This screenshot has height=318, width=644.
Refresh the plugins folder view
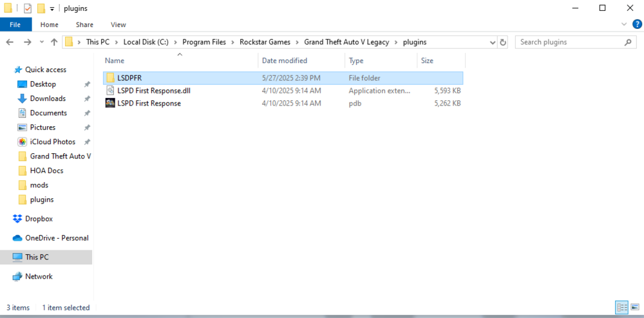(x=503, y=42)
